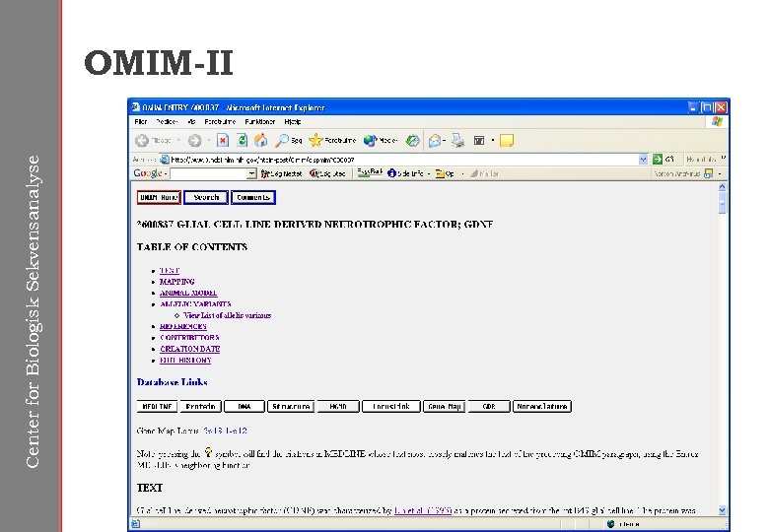Click the Edit page toolbar icon
Screen dimensions: 769x532
(x=479, y=141)
